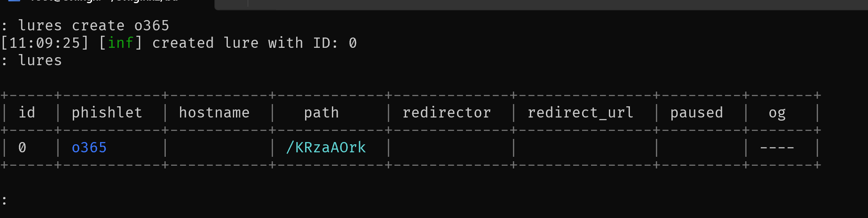Click the empty hostname cell in row 0
This screenshot has height=218, width=868.
[x=218, y=147]
